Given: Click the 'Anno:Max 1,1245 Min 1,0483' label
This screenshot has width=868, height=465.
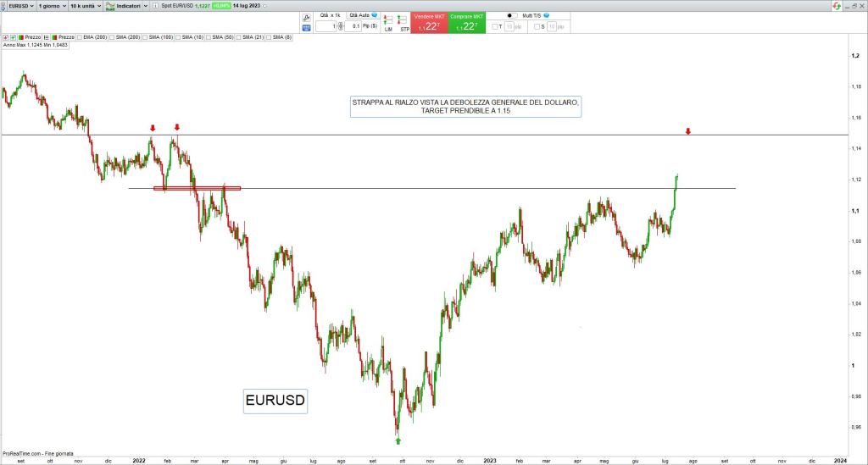Looking at the screenshot, I should pos(36,45).
